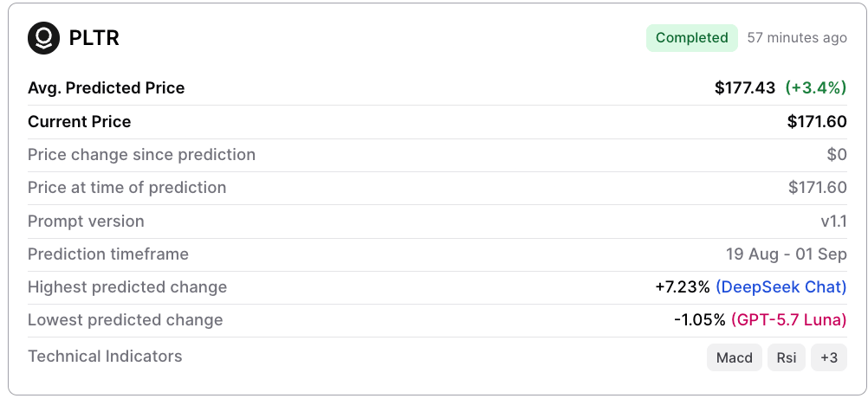868x405 pixels.
Task: Click the Highest predicted change label
Action: 127,287
